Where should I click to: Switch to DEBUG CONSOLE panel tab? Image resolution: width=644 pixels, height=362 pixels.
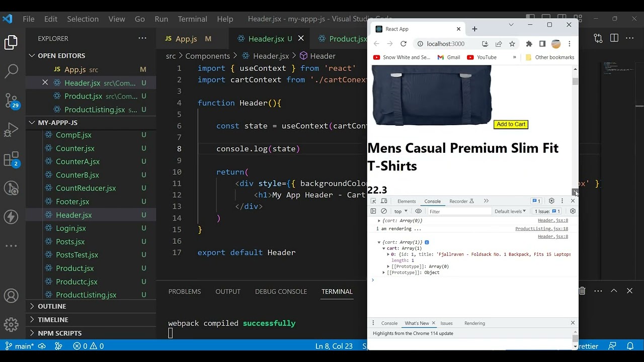point(281,292)
